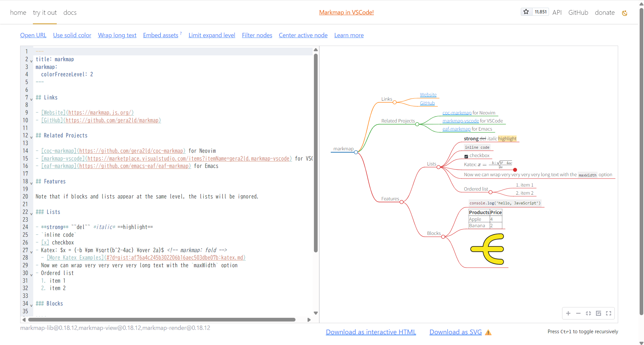Viewport: 644px width, 345px height.
Task: Click the star icon showing GitHub stars count
Action: point(526,12)
